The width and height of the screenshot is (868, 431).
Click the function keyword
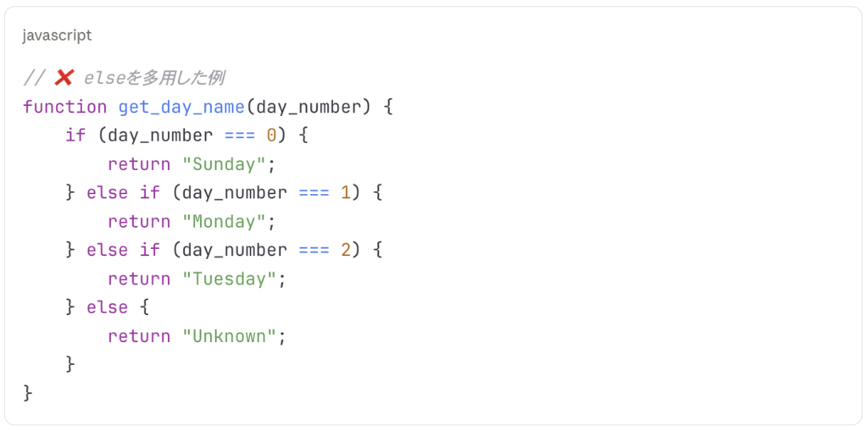point(64,107)
